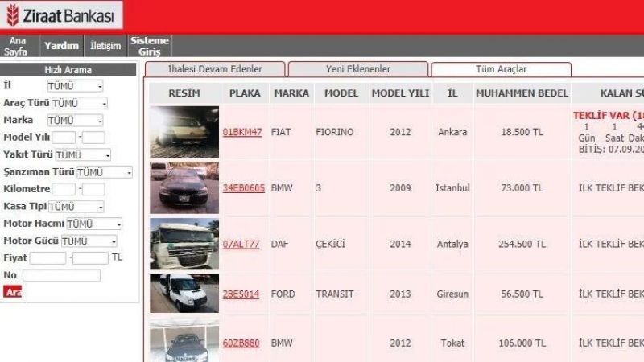Image resolution: width=644 pixels, height=362 pixels.
Task: Focus the Model Yılı minimum field
Action: click(x=64, y=138)
